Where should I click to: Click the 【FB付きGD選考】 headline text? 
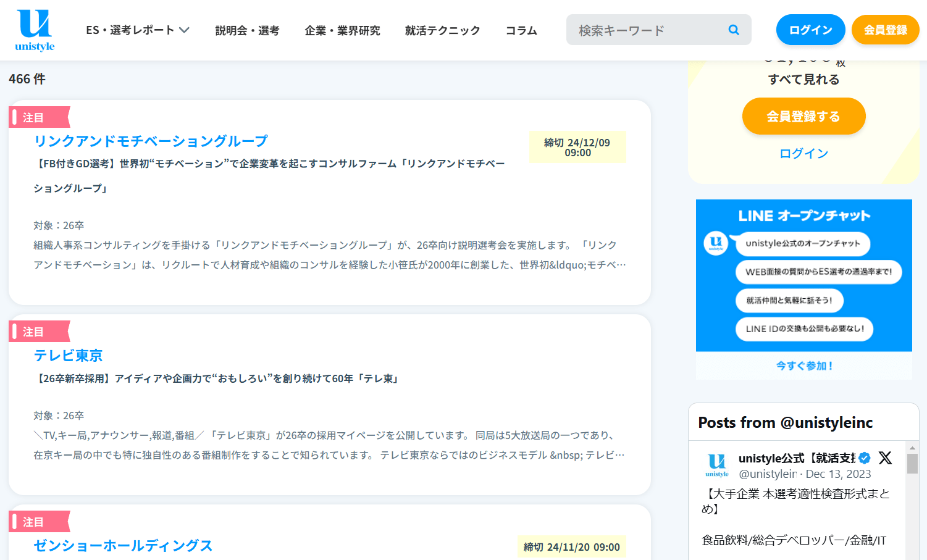pos(269,176)
